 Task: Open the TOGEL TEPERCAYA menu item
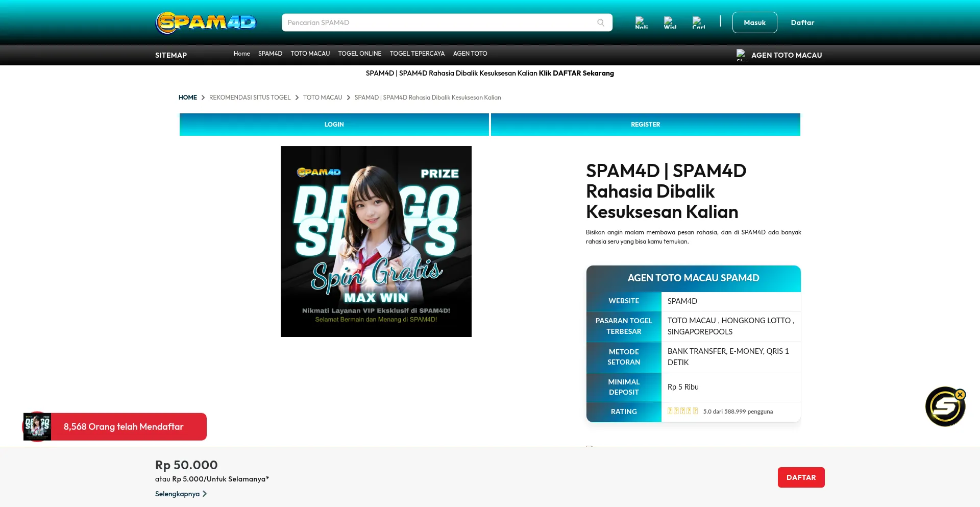(x=417, y=54)
